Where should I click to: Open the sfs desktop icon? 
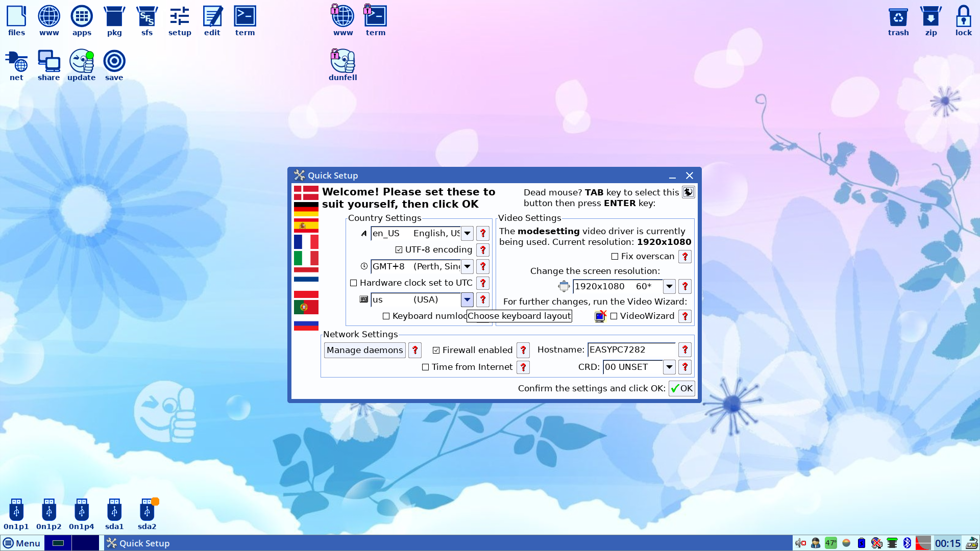[147, 20]
